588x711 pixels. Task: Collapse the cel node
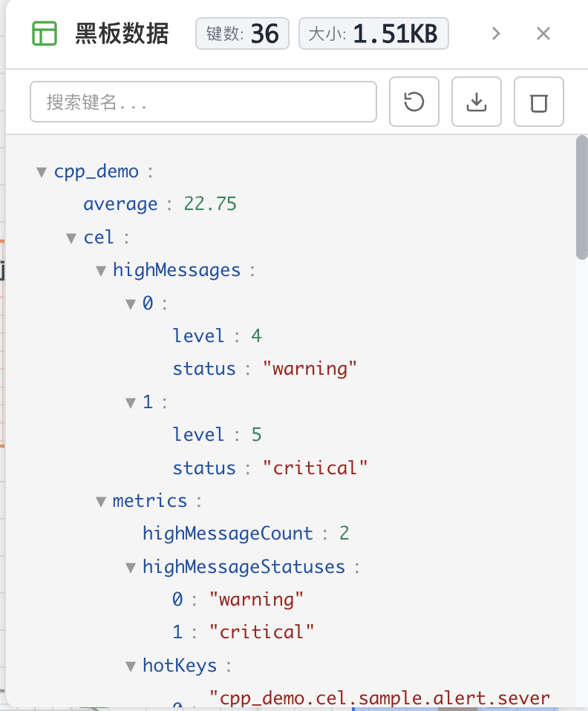[71, 237]
